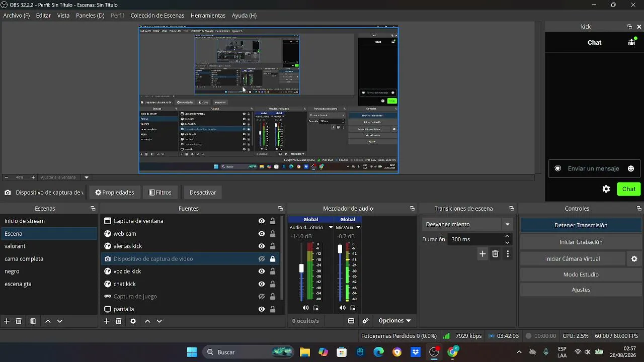Open the Vista menu
The image size is (644, 362).
click(63, 16)
